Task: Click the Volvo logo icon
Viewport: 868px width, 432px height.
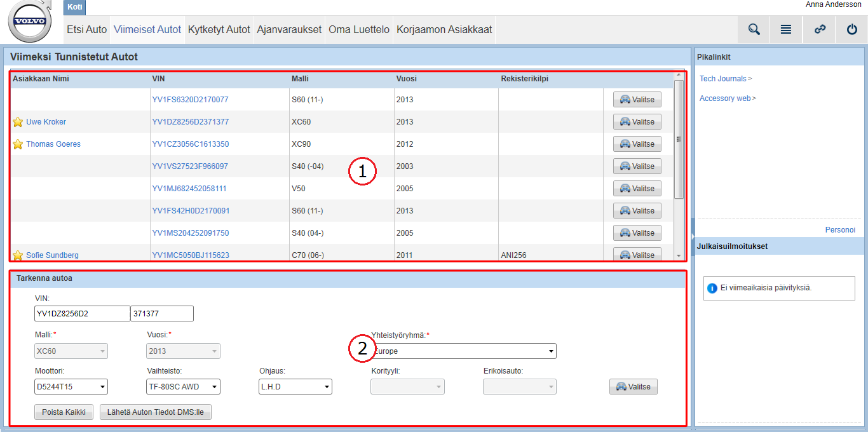Action: pyautogui.click(x=31, y=21)
